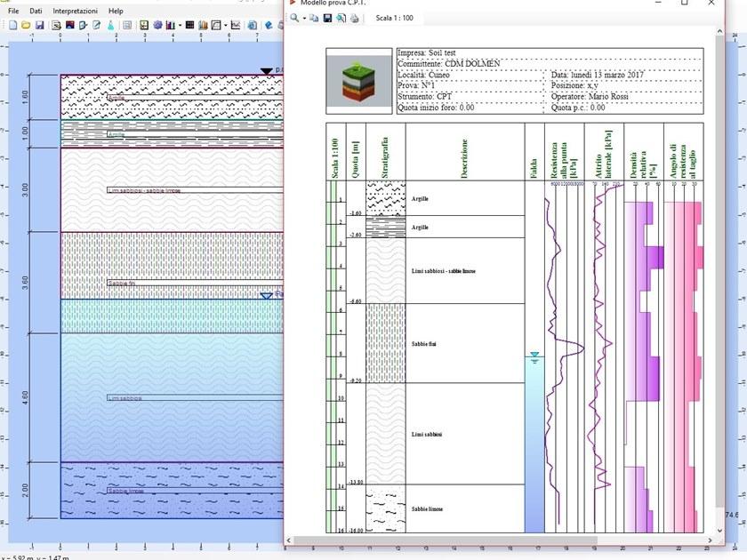Click the blue flask icon in toolbar
The width and height of the screenshot is (747, 560).
(x=110, y=25)
